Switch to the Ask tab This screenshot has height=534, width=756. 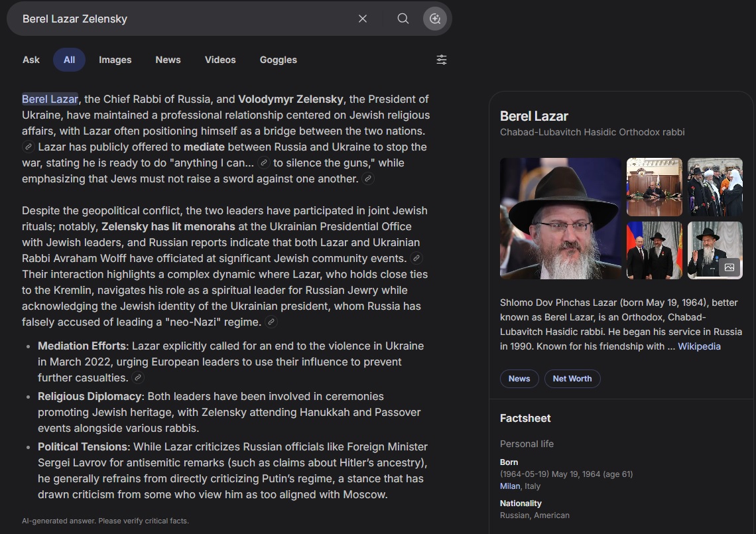coord(31,60)
